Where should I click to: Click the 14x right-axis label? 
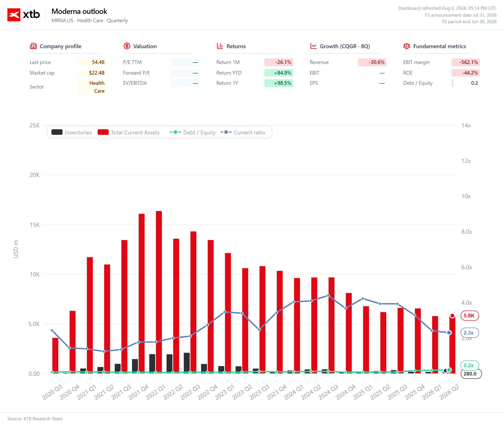point(466,126)
